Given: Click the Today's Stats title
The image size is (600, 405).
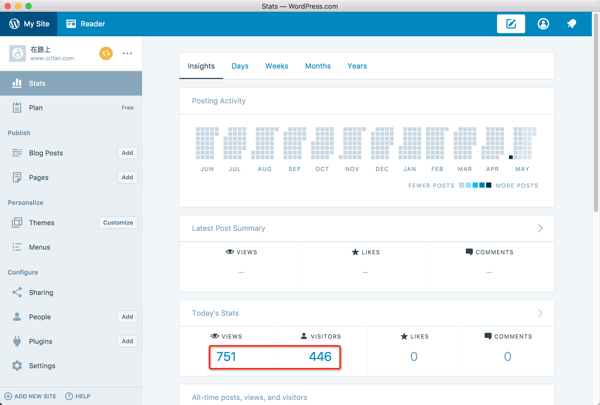Looking at the screenshot, I should pyautogui.click(x=215, y=313).
